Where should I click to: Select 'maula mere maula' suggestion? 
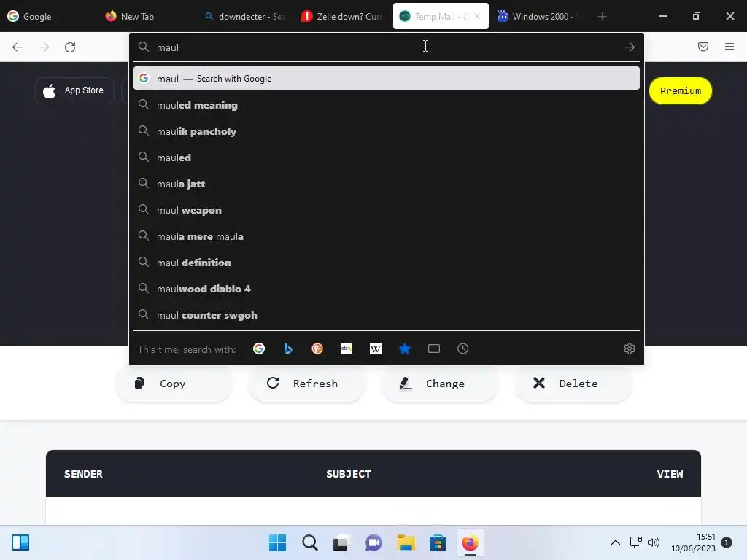click(x=387, y=236)
